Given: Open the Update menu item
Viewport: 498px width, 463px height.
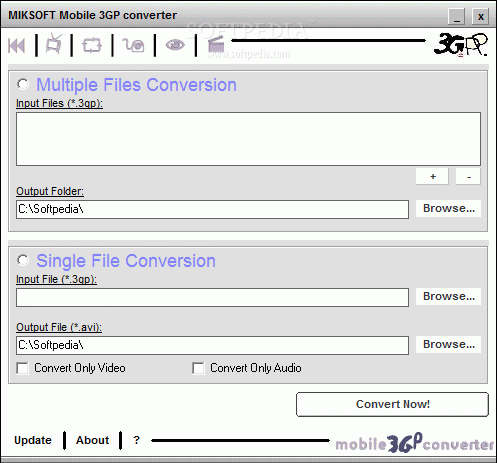Looking at the screenshot, I should 33,440.
